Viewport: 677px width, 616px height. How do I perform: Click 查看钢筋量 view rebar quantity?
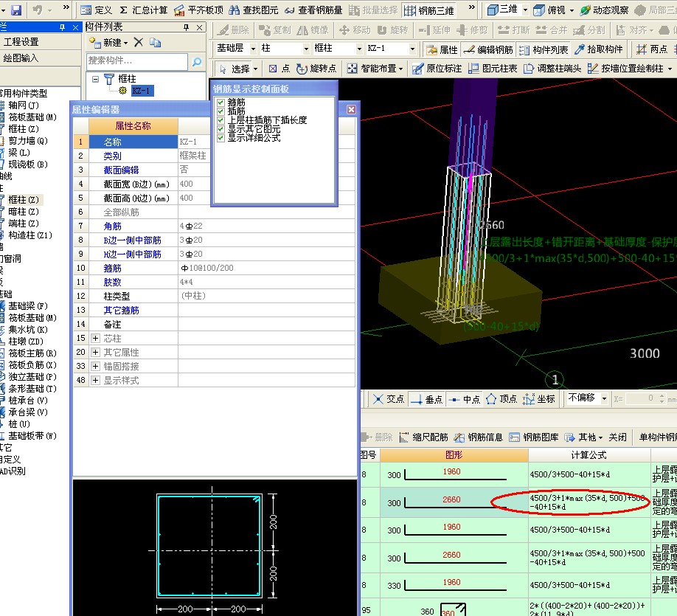[x=313, y=10]
